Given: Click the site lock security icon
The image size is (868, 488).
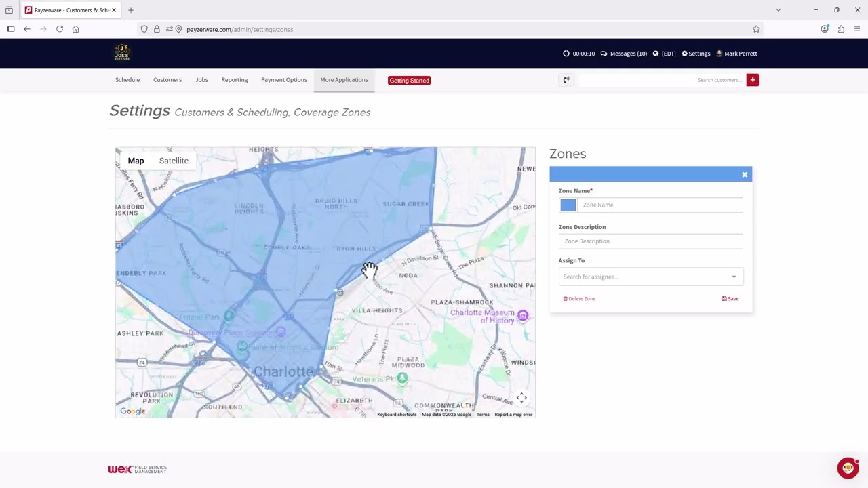Looking at the screenshot, I should click(157, 29).
